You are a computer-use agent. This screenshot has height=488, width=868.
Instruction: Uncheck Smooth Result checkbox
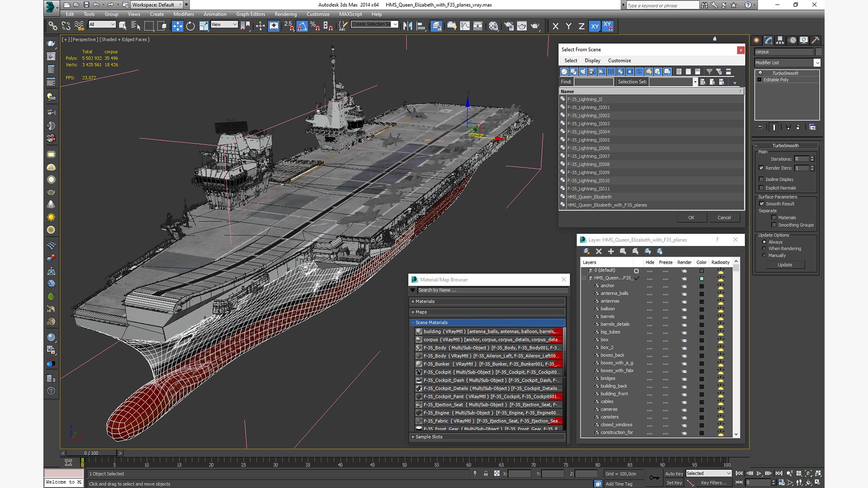tap(762, 204)
